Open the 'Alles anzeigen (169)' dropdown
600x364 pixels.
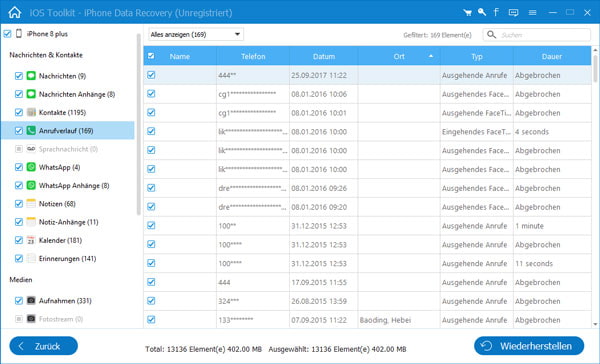(196, 34)
